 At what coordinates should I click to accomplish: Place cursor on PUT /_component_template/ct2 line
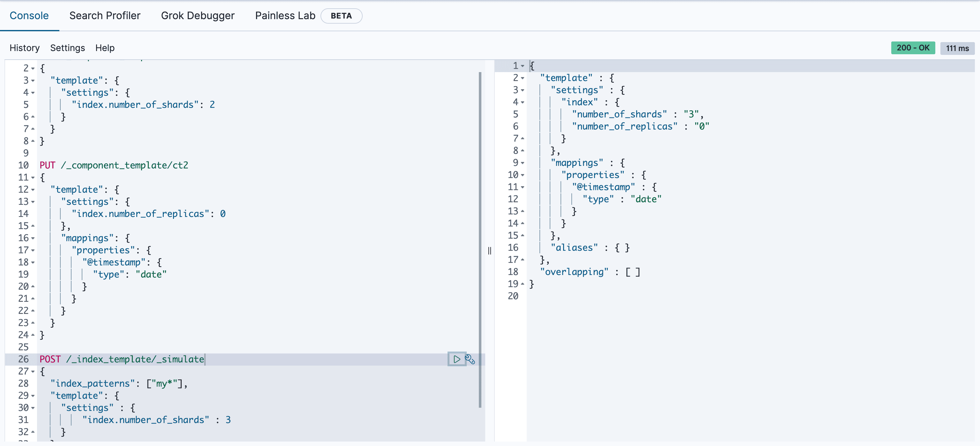114,165
